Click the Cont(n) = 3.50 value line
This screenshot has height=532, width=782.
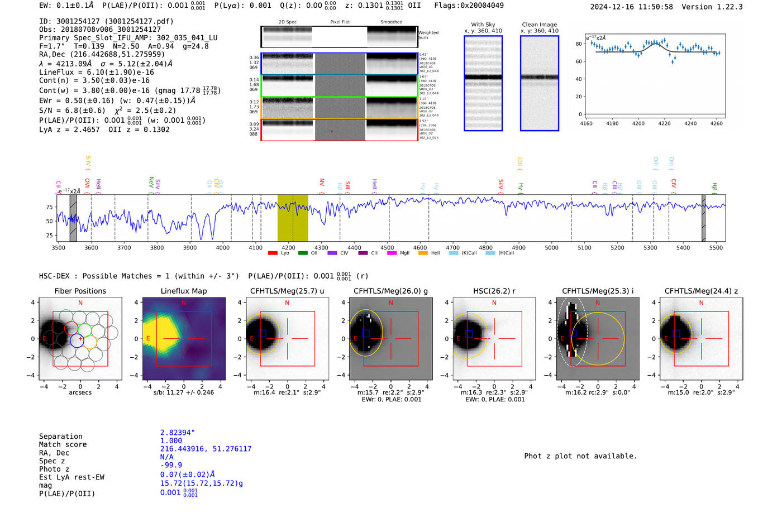coord(94,80)
